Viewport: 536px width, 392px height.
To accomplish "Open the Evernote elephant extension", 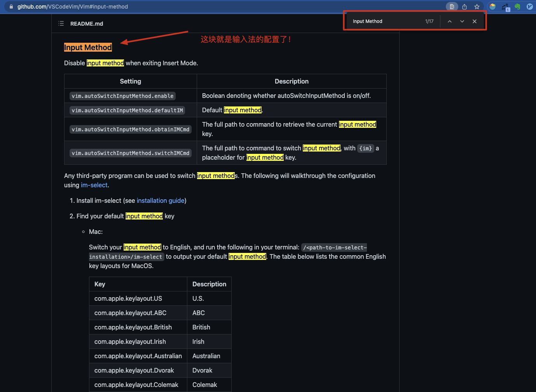I will click(x=517, y=7).
